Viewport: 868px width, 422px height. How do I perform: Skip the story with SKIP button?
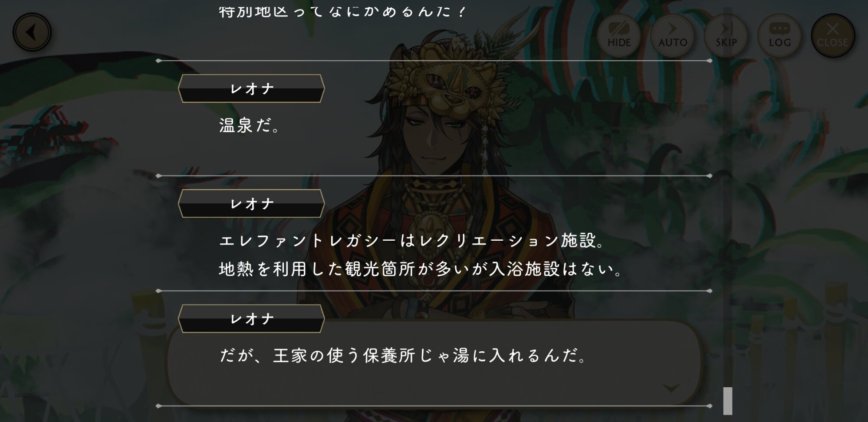tap(726, 36)
